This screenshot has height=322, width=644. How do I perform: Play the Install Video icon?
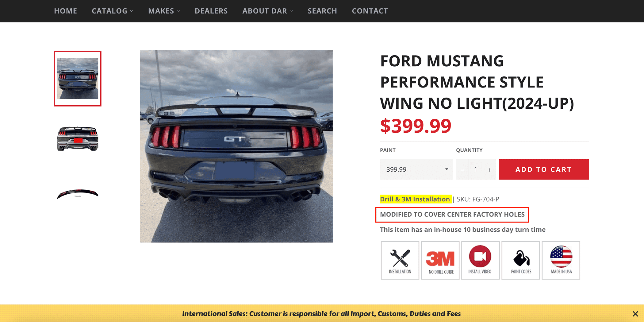pyautogui.click(x=481, y=260)
